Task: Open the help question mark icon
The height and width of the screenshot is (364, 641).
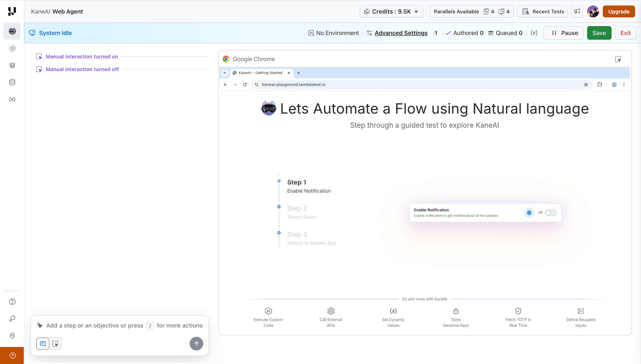Action: pyautogui.click(x=12, y=301)
